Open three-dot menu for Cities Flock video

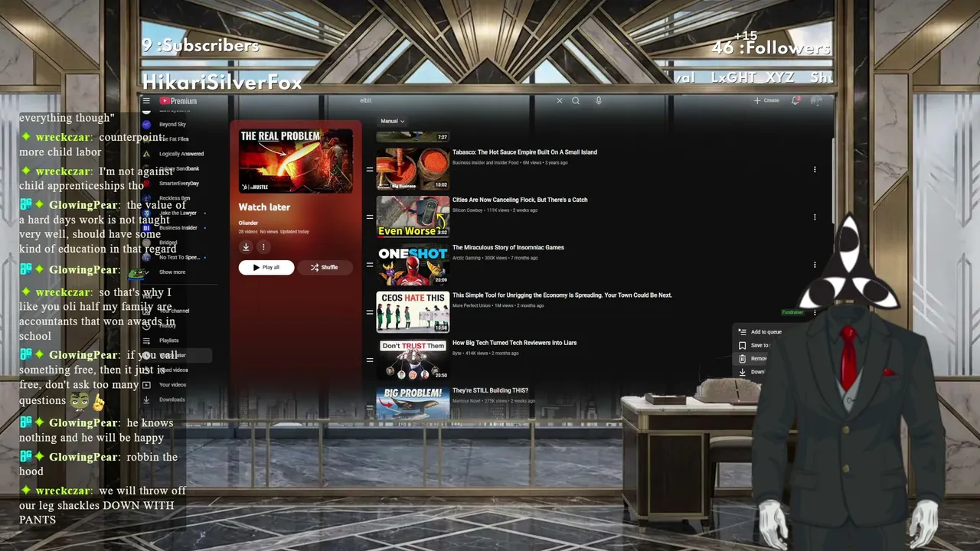tap(815, 217)
